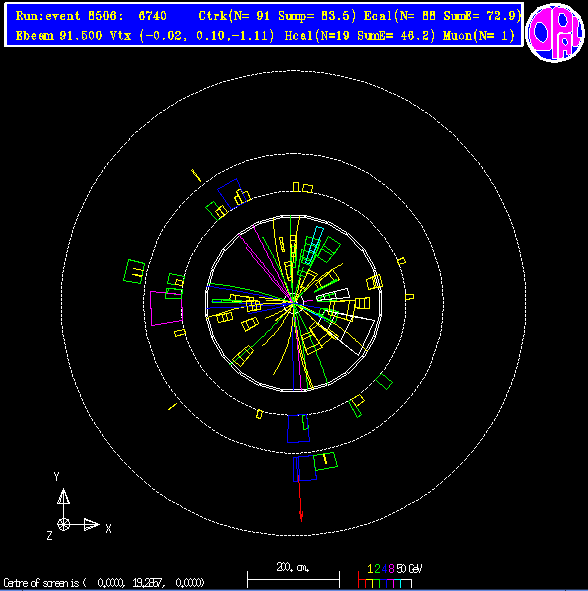Select the large magenta calorimeter block on the left
588x591 pixels.
[166, 308]
